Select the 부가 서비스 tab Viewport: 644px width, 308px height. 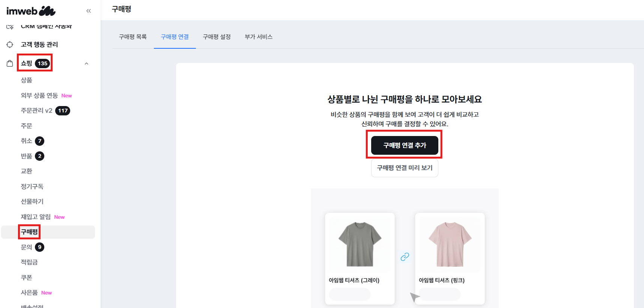259,37
